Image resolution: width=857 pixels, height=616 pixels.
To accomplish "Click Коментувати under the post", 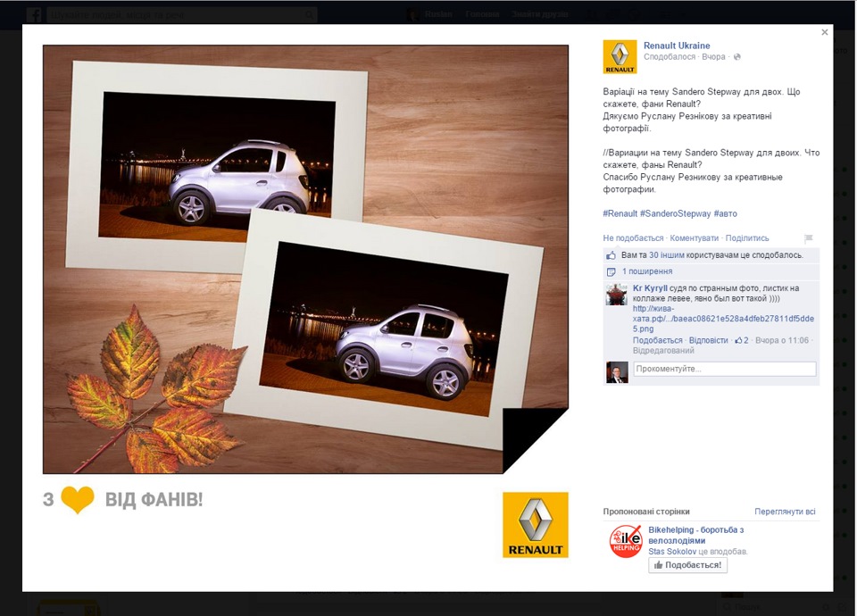I will [695, 238].
